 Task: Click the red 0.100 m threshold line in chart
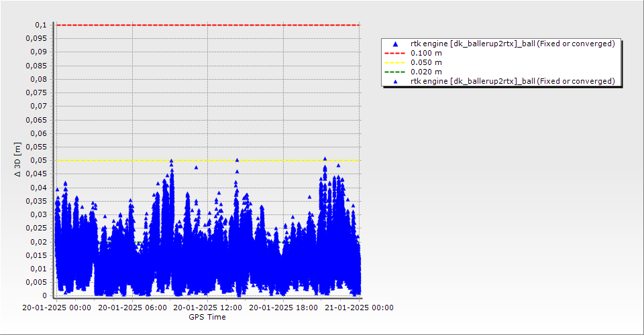[x=208, y=25]
